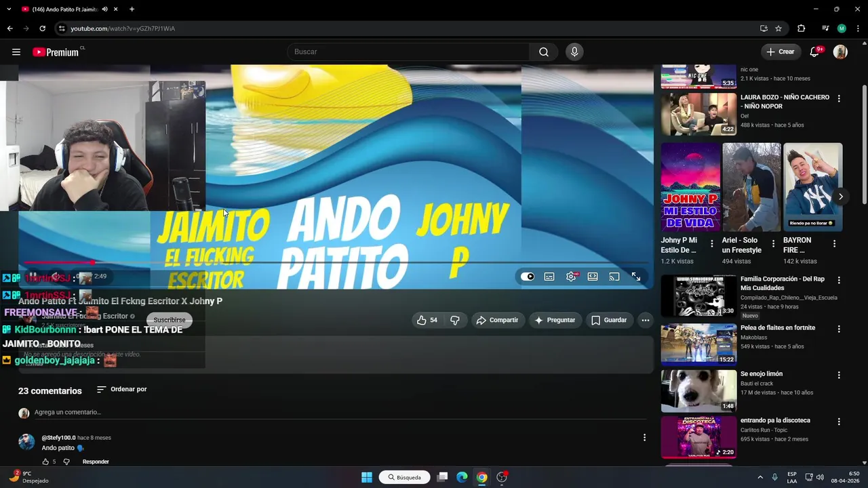Open options for entrando pa la discoteca

(839, 422)
